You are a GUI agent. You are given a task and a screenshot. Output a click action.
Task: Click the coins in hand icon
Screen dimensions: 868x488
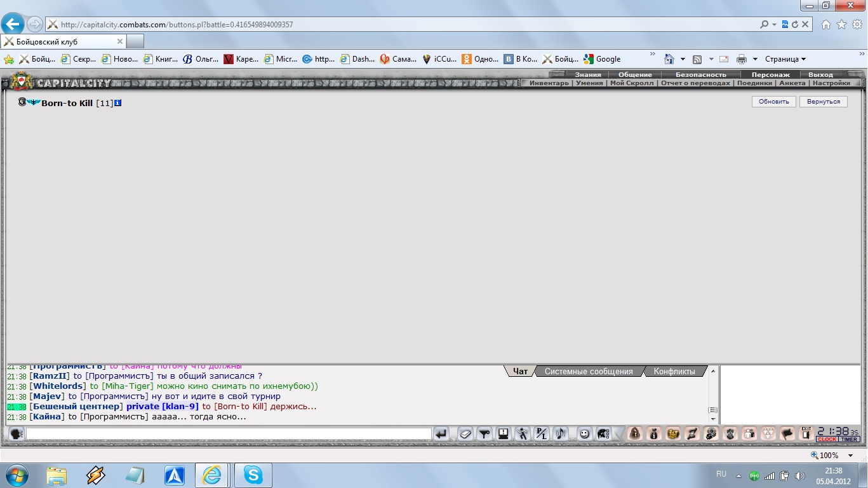(711, 434)
